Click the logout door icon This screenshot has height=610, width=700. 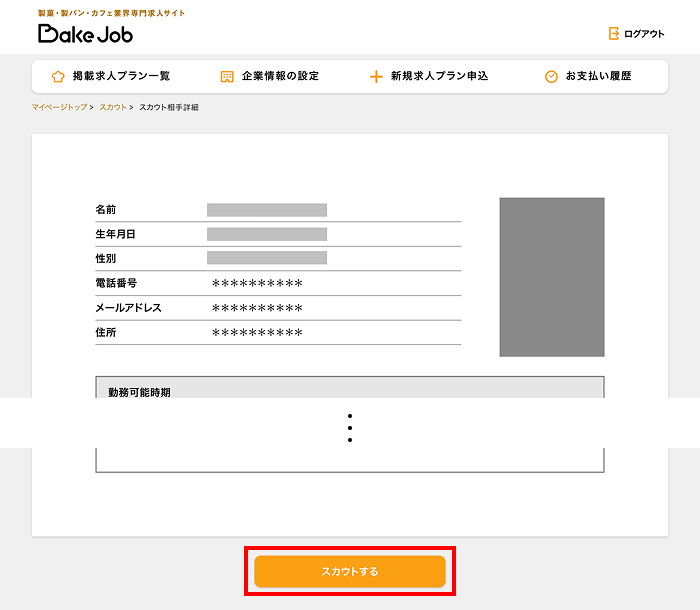[613, 34]
